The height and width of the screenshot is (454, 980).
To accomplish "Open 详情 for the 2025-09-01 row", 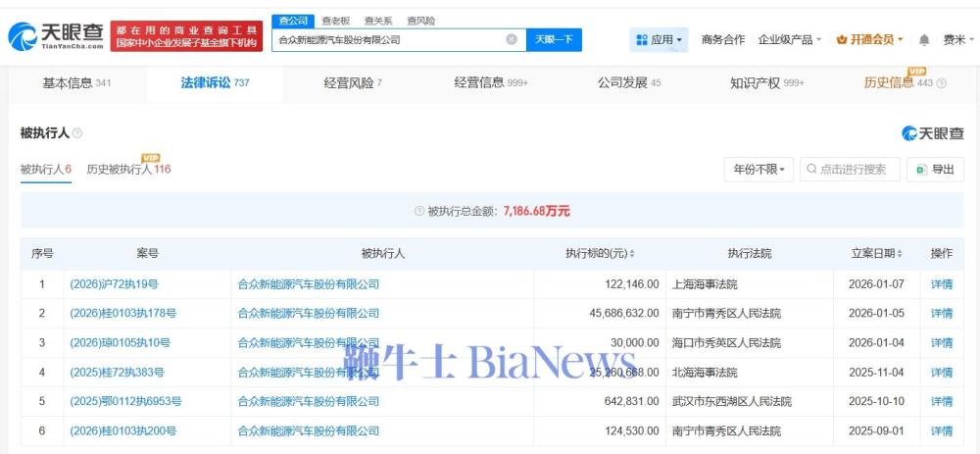I will [x=941, y=430].
